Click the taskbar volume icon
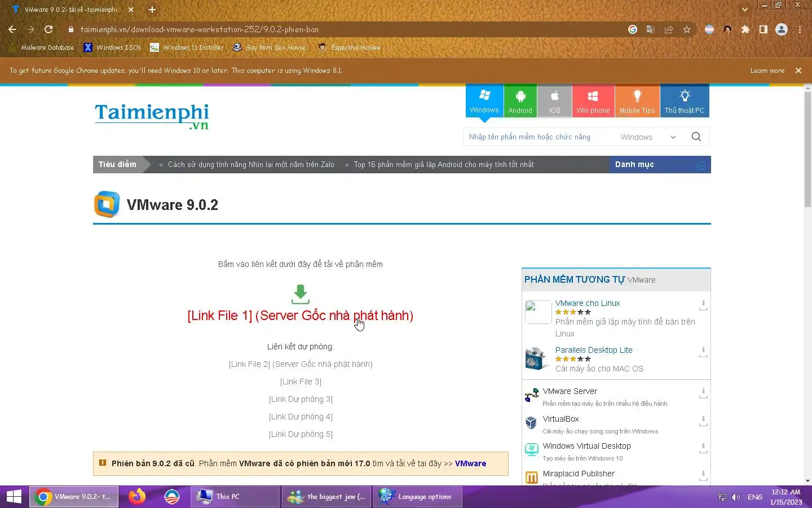Screen dimensions: 812x508 (736, 497)
